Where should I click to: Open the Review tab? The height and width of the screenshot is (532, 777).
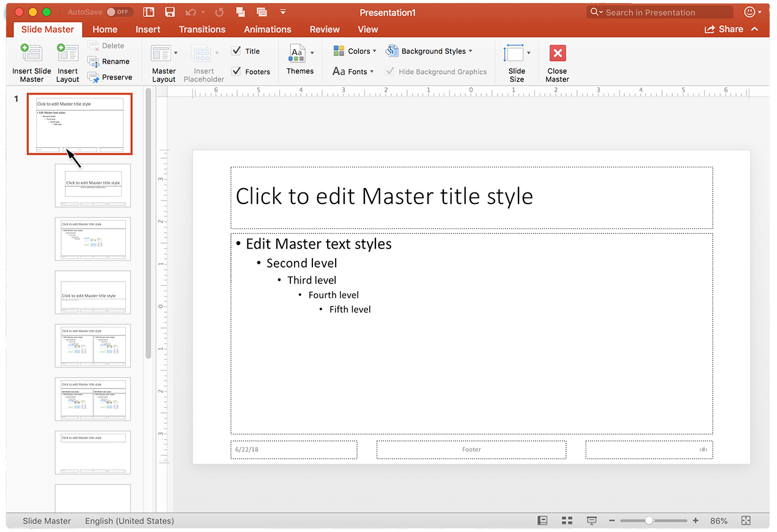click(x=325, y=29)
